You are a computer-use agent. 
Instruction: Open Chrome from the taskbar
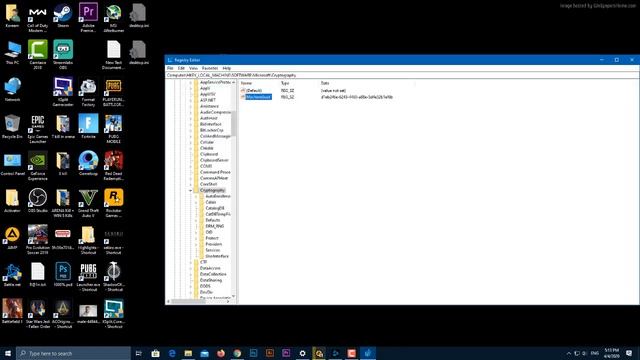click(237, 353)
